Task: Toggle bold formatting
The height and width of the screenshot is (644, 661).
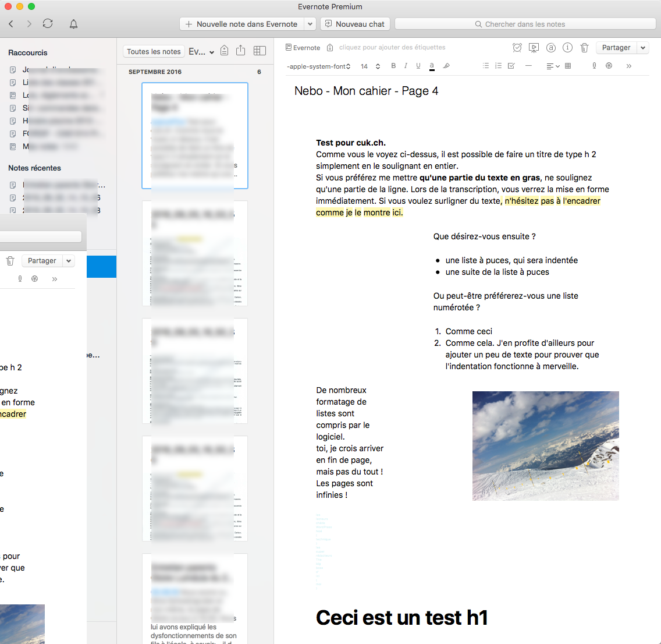Action: point(393,66)
